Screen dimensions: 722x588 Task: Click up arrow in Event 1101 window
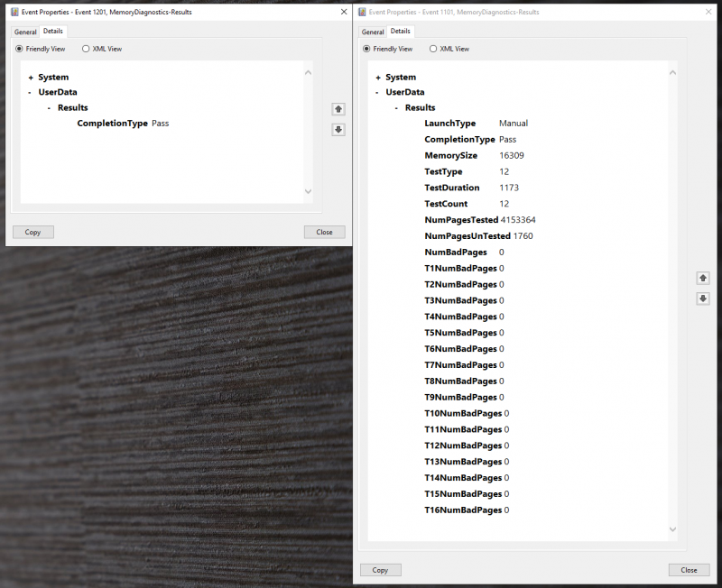703,279
